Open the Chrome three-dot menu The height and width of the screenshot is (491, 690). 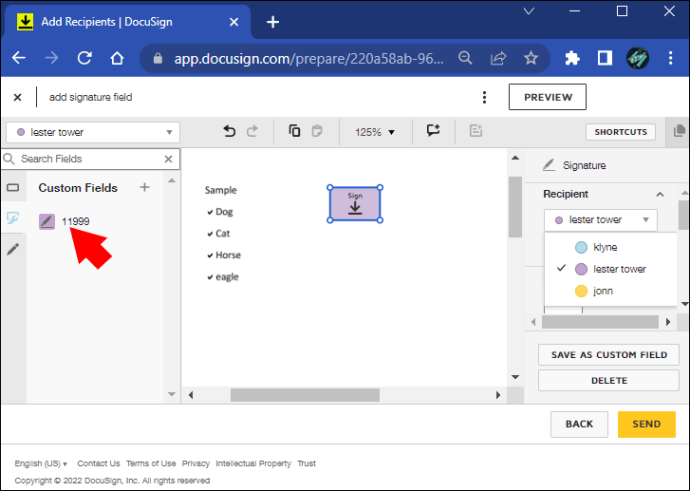[670, 58]
